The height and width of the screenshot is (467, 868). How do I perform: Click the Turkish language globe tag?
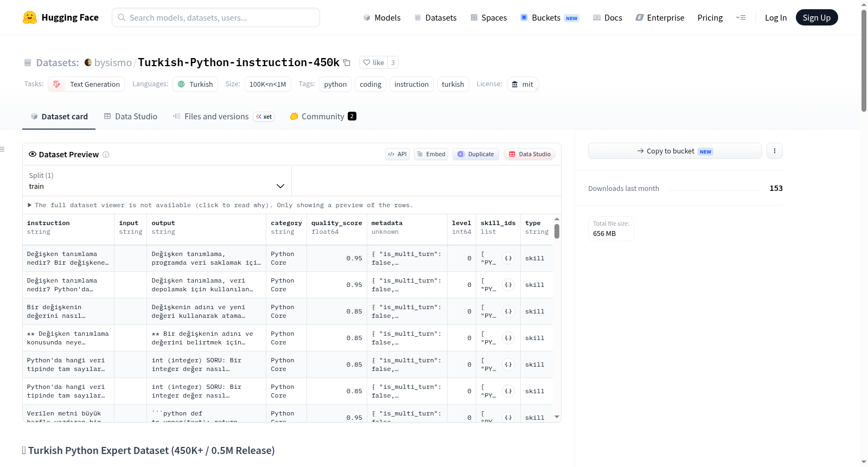[195, 84]
